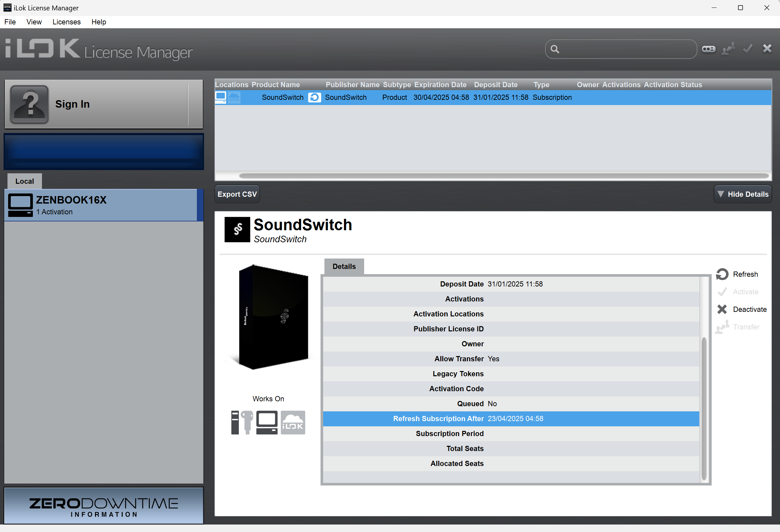Click the Deactivate X toolbar icon
The width and height of the screenshot is (780, 532).
pyautogui.click(x=767, y=49)
